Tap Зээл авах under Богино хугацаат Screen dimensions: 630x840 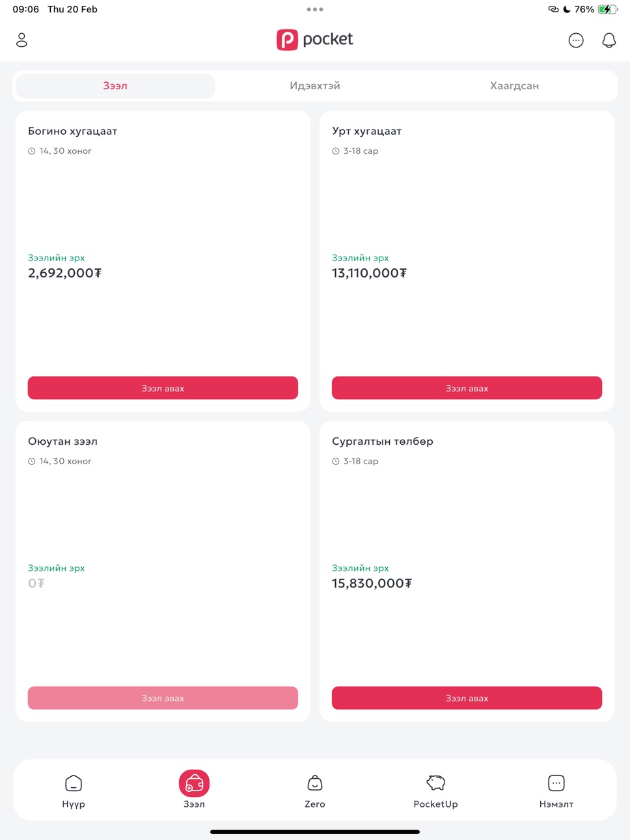[x=163, y=388]
